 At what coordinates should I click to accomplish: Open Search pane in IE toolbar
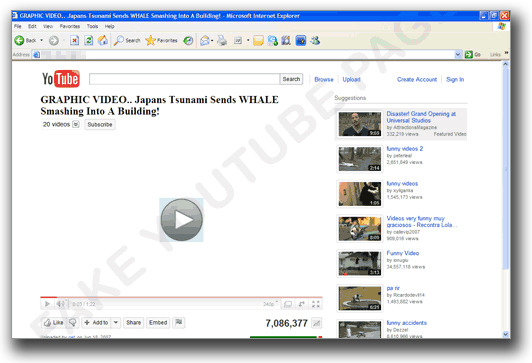tap(127, 41)
